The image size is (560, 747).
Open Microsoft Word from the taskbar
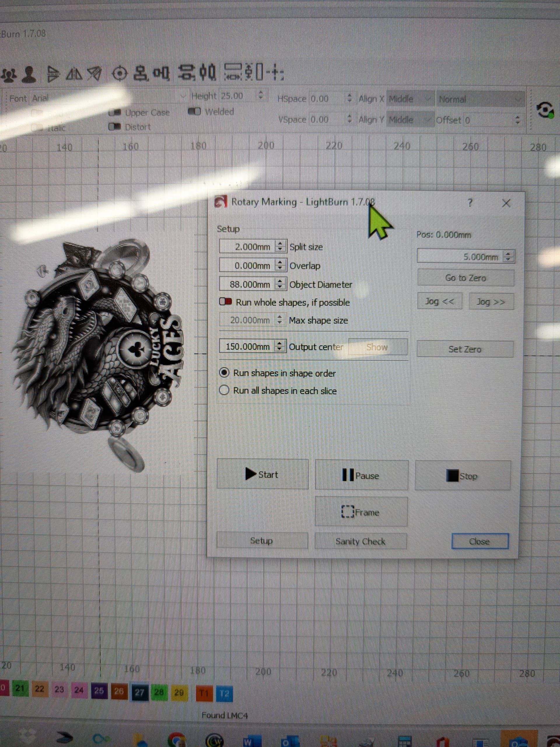point(252,741)
